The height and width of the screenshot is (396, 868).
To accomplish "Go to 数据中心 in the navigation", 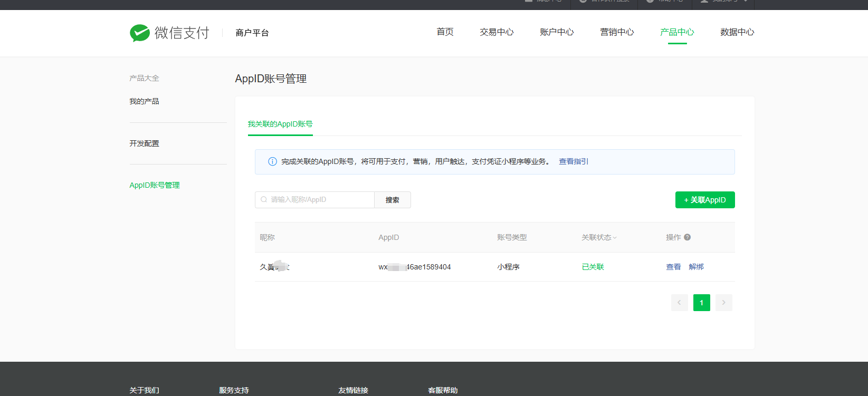I will pos(737,32).
